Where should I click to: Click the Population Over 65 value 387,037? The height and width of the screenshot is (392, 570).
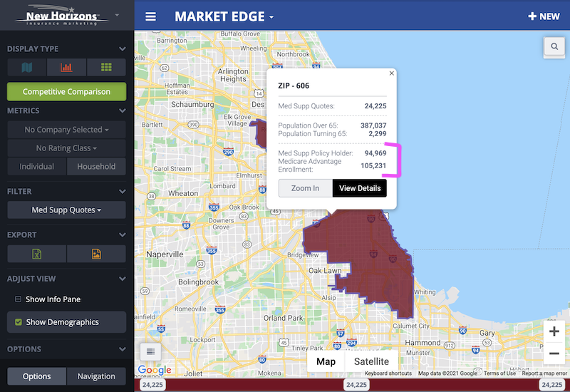click(373, 125)
